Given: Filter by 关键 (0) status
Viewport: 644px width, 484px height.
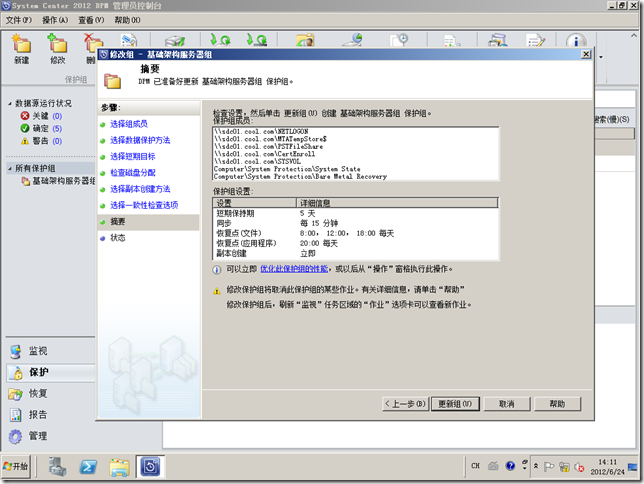Looking at the screenshot, I should point(41,116).
